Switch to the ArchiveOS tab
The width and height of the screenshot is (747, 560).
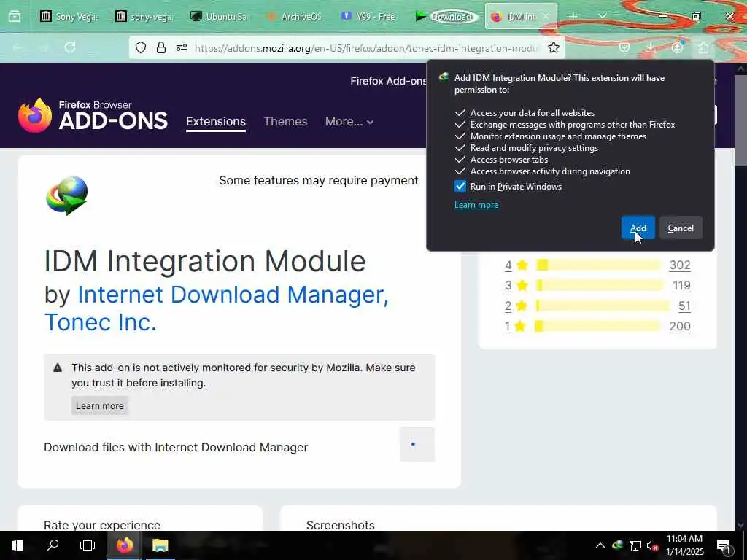295,16
